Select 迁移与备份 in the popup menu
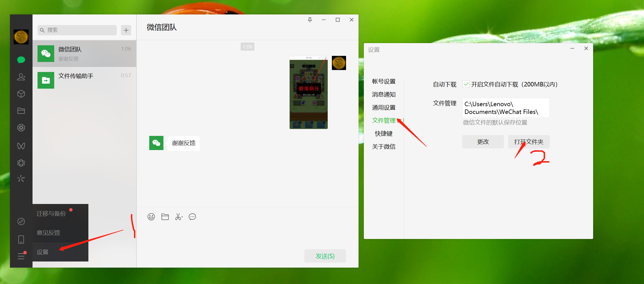Image resolution: width=644 pixels, height=284 pixels. point(51,213)
